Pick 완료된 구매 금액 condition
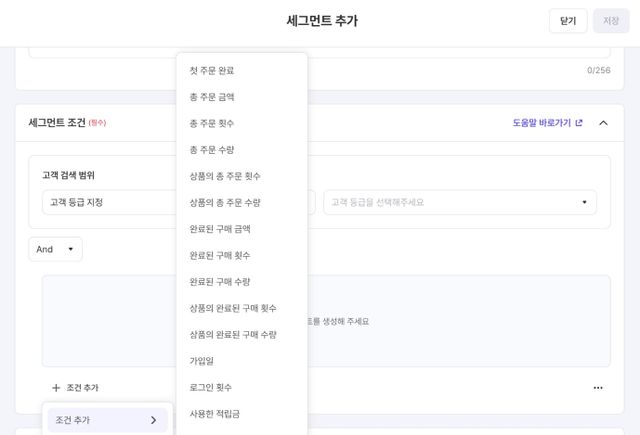 point(220,229)
